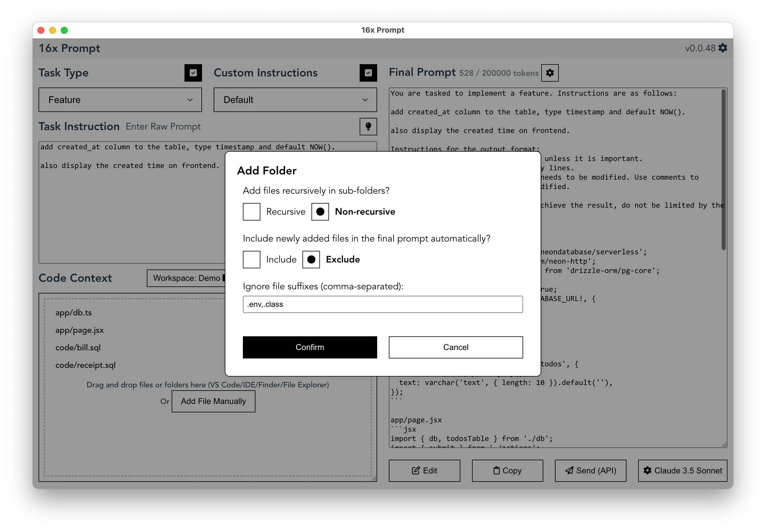
Task: Confirm adding the folder
Action: click(x=310, y=347)
